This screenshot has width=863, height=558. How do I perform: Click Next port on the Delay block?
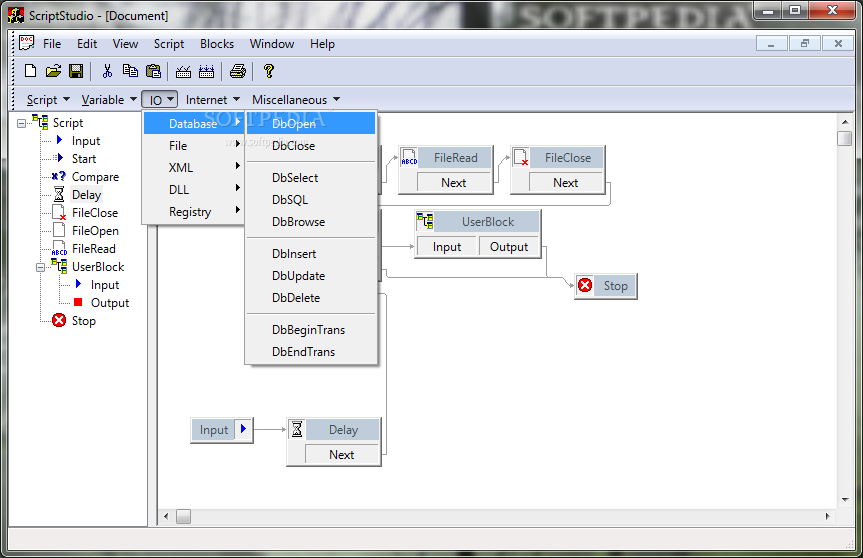pos(342,455)
